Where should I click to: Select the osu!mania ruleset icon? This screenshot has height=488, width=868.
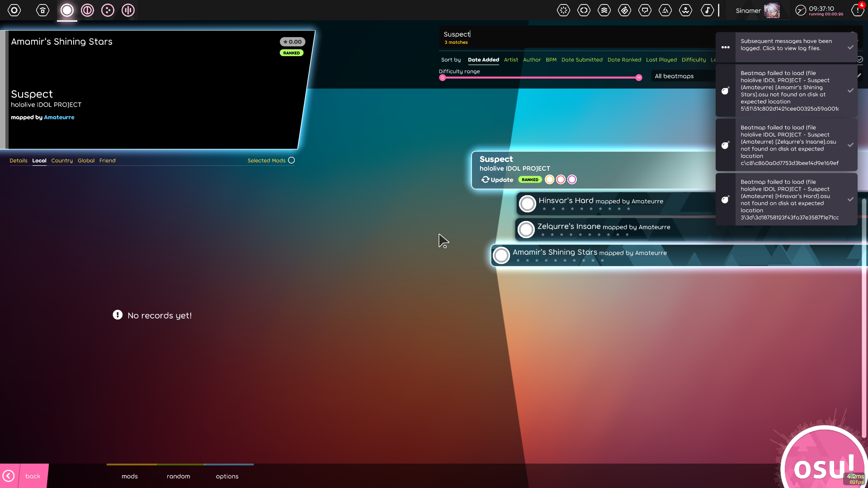[128, 10]
